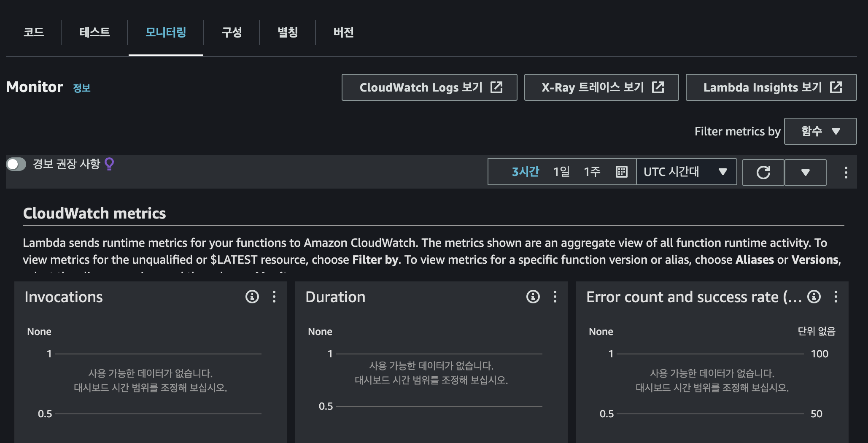
Task: Select the 모니터링 tab
Action: 166,32
